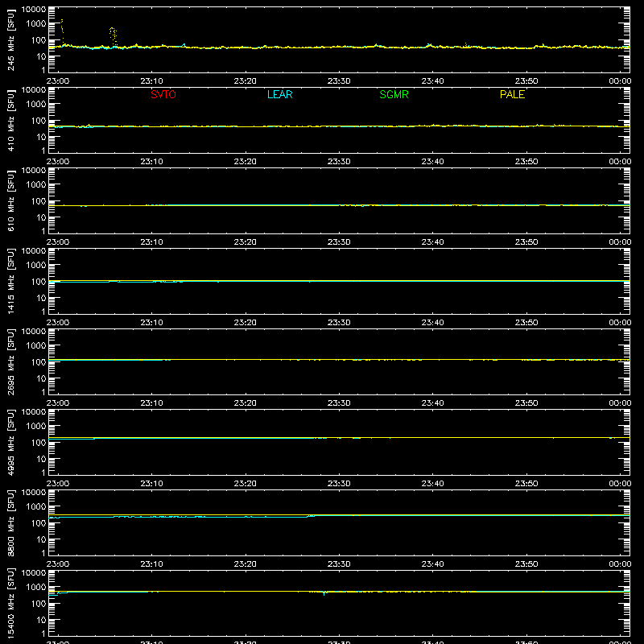Click the 1000 tick label on 15400 MHz axis
Screen dimensions: 644x644
point(36,588)
